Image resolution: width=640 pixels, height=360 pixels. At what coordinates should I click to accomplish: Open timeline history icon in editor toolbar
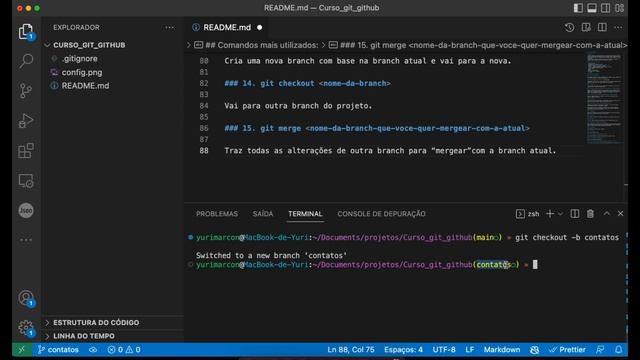pyautogui.click(x=569, y=27)
